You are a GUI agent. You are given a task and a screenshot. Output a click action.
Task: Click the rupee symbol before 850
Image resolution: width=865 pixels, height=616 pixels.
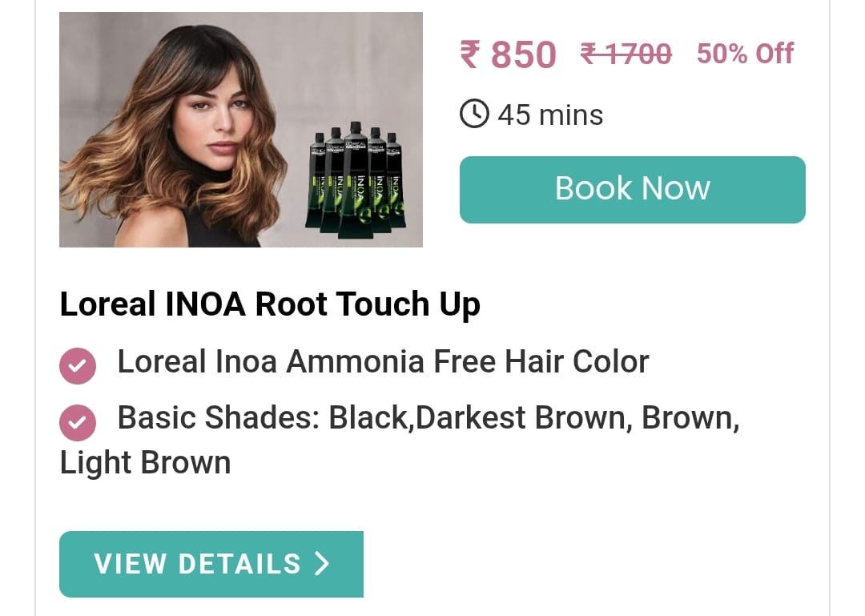[470, 54]
